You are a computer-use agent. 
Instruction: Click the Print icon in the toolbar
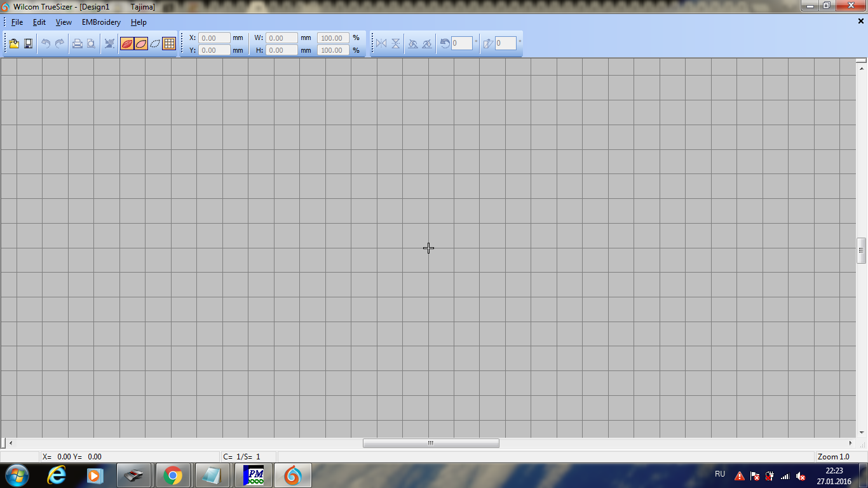pyautogui.click(x=77, y=44)
